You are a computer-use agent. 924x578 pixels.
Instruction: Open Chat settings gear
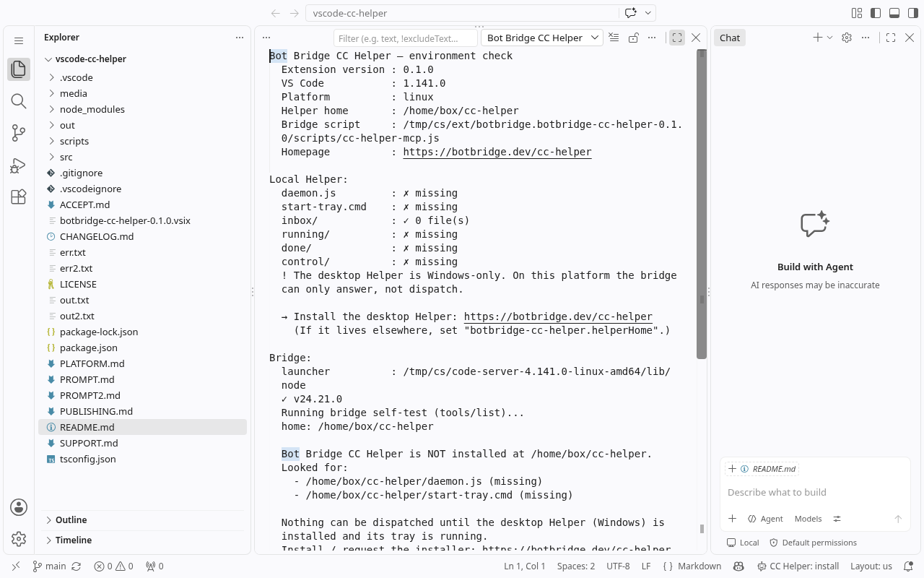click(847, 38)
